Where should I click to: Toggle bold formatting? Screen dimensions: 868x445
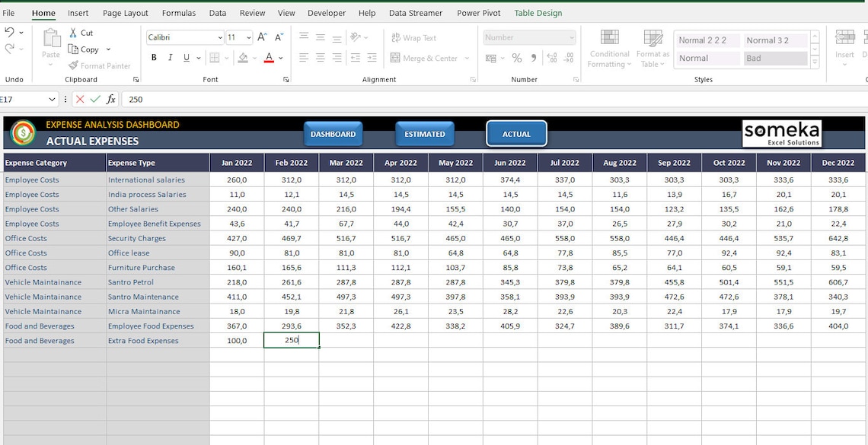click(x=153, y=57)
